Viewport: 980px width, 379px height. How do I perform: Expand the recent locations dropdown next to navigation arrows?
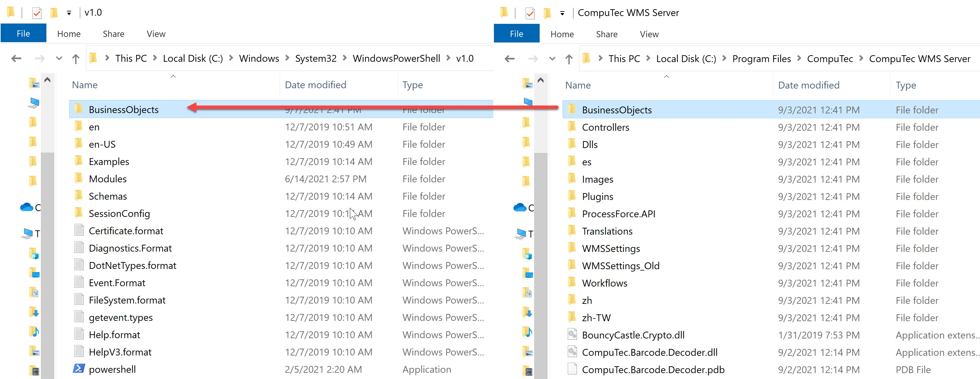coord(58,58)
